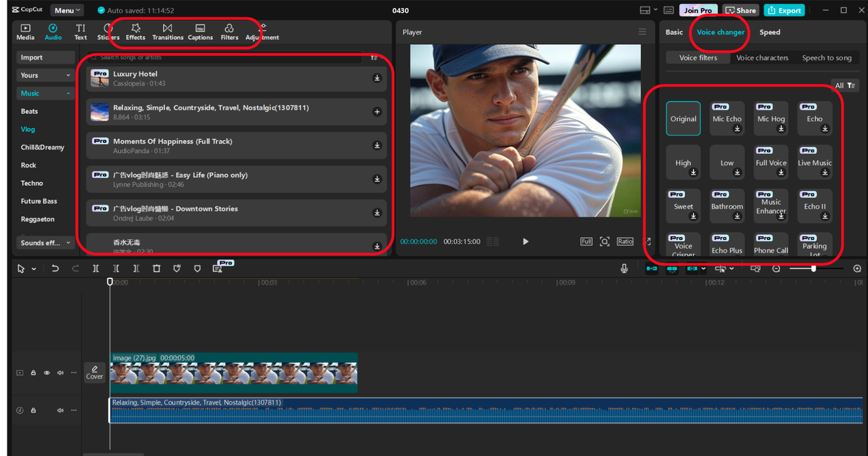Screen dimensions: 868x456
Task: Download Moments Of Happiness (Full Track)
Action: [377, 145]
